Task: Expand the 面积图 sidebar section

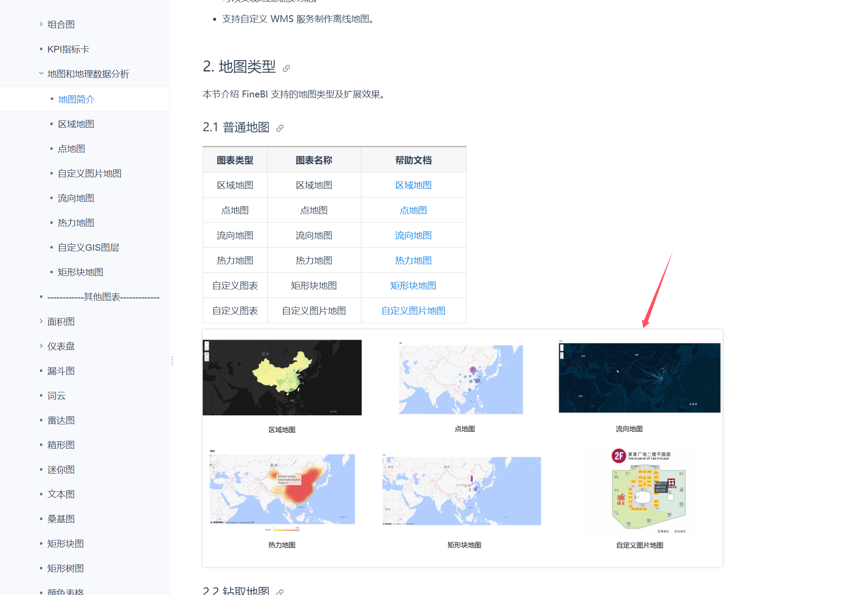Action: tap(41, 321)
